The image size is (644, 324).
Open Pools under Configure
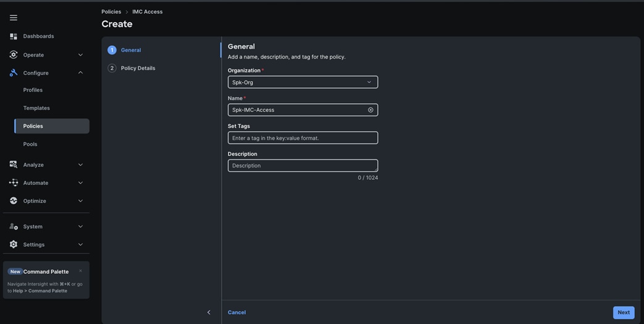click(30, 144)
